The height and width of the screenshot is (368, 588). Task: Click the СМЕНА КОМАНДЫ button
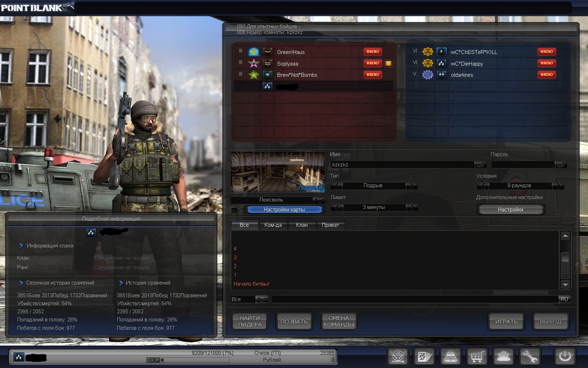click(339, 321)
